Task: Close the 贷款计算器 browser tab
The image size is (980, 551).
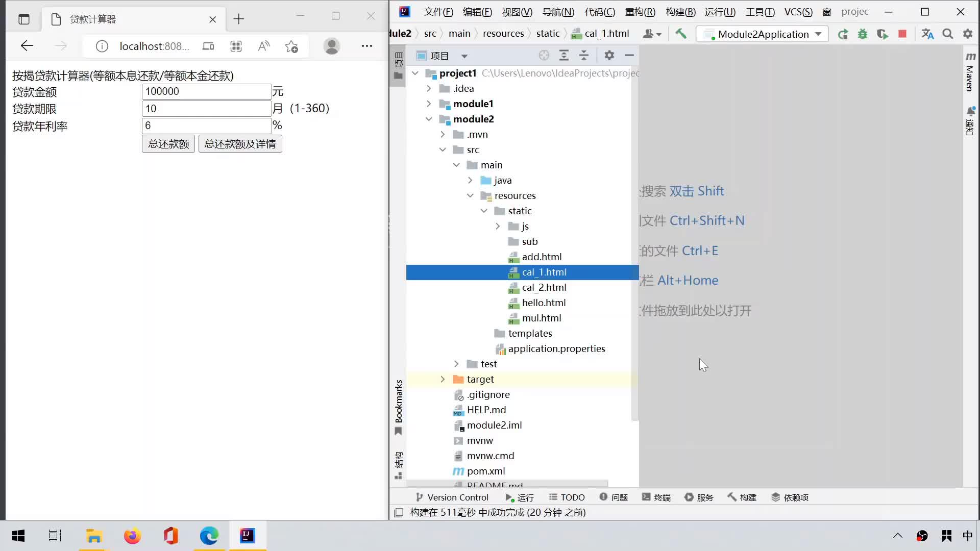Action: tap(213, 19)
